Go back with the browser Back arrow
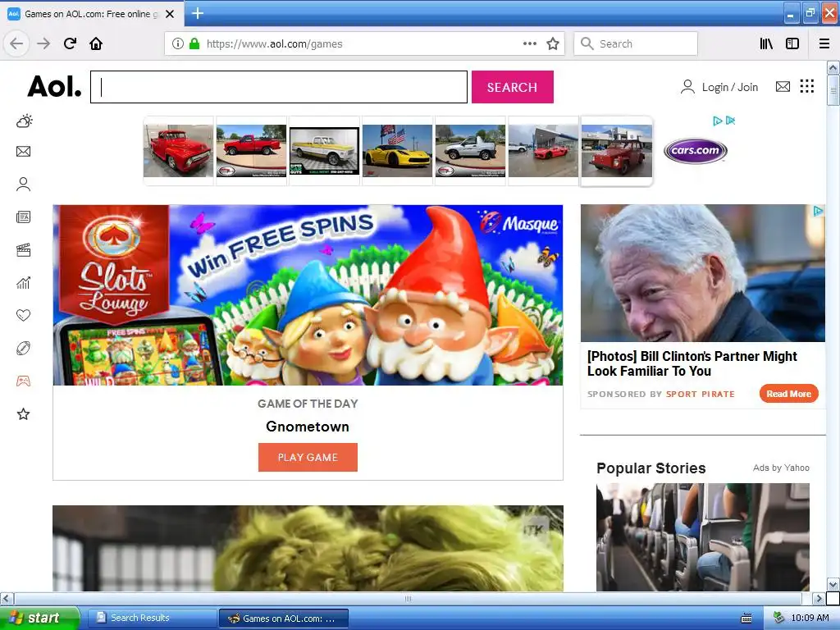The height and width of the screenshot is (630, 840). point(16,43)
